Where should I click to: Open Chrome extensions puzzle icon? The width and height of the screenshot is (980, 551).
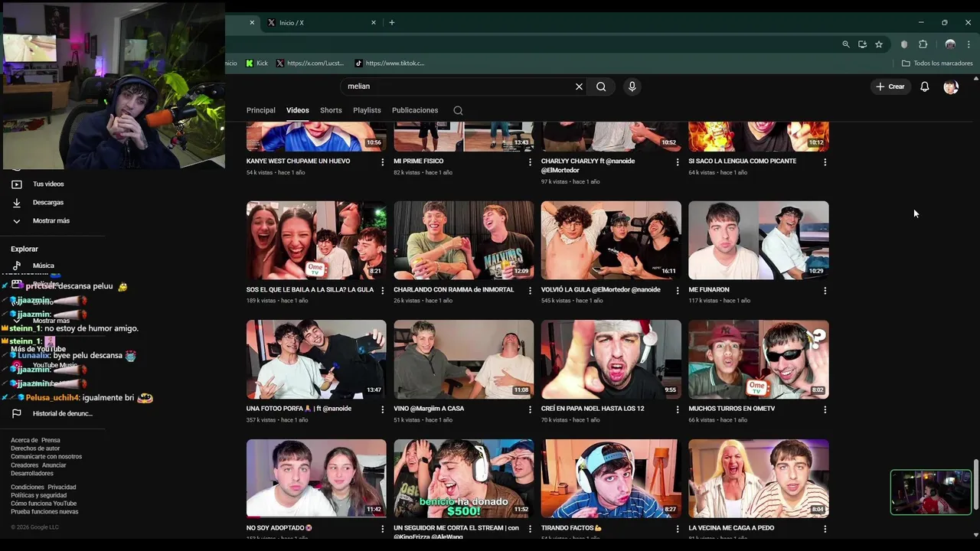tap(923, 44)
